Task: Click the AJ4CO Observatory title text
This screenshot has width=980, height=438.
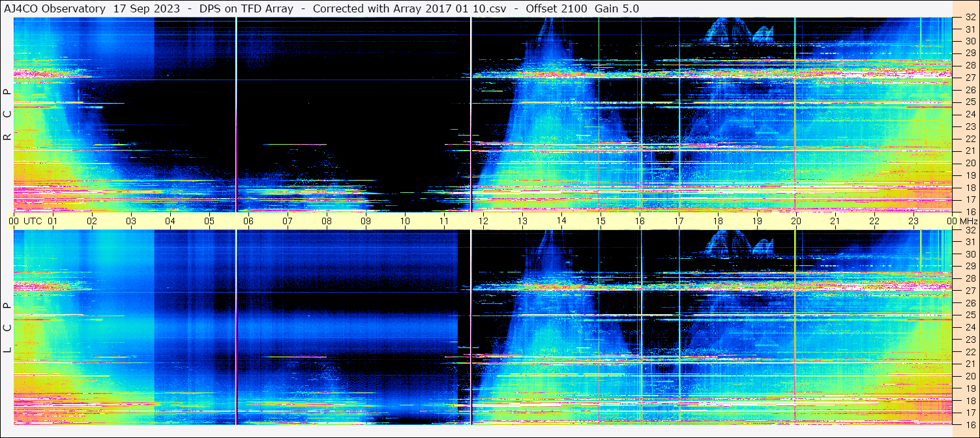Action: 54,8
